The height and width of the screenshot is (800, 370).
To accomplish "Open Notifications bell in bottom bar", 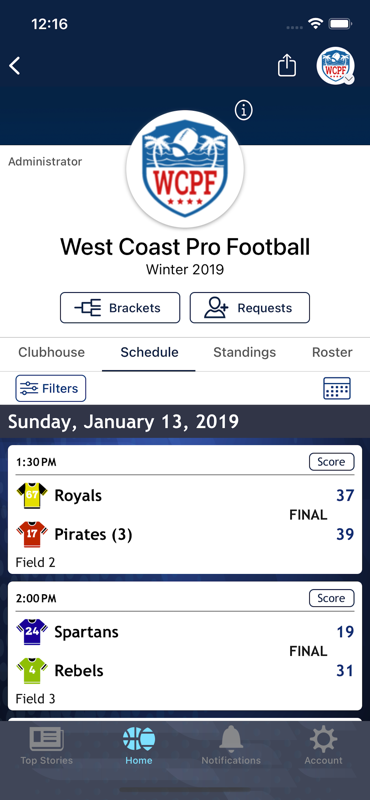I will point(231,746).
